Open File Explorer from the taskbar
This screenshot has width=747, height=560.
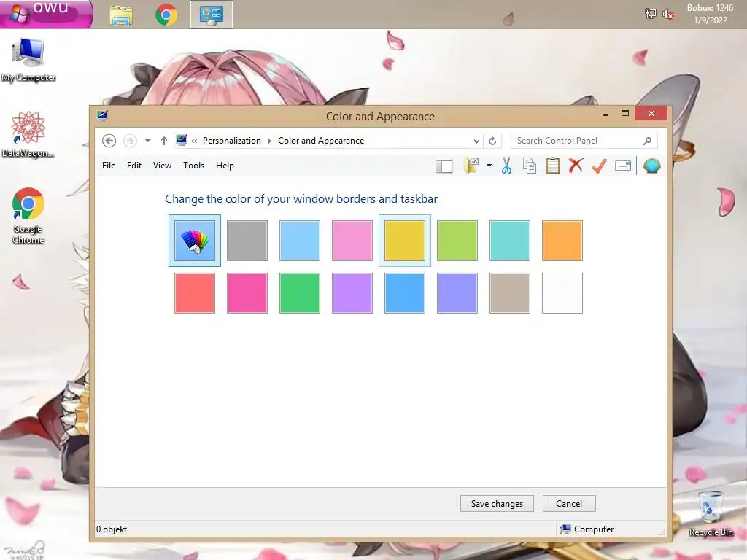point(121,15)
